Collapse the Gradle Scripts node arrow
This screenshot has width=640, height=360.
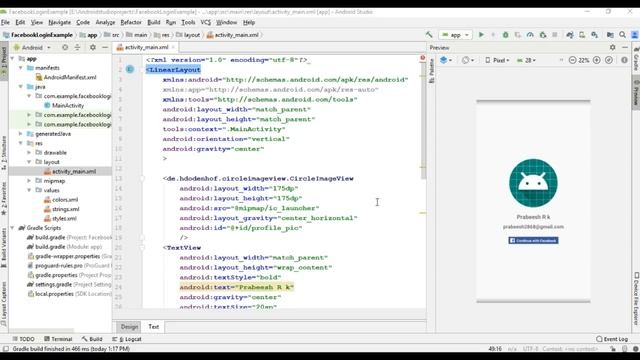(12, 228)
